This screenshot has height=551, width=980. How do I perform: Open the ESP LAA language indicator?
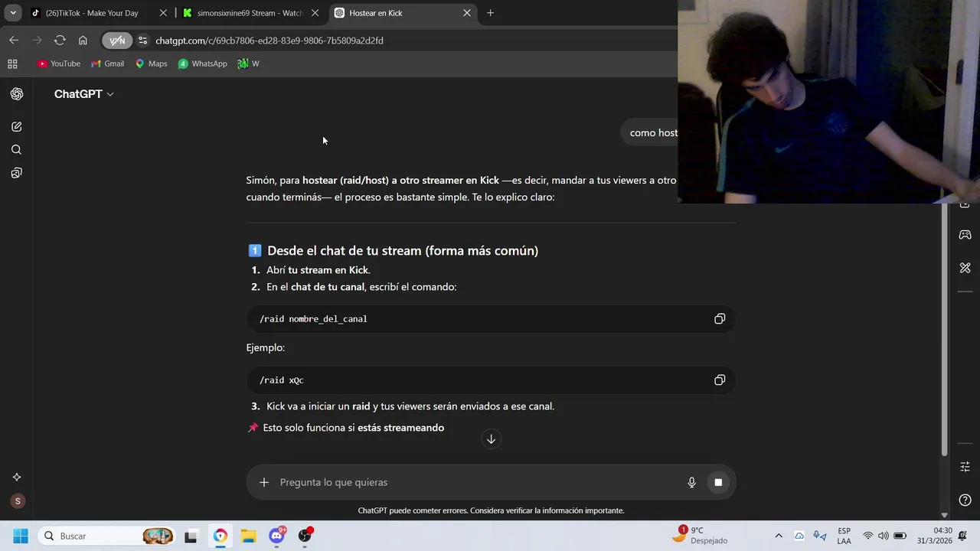pos(844,536)
